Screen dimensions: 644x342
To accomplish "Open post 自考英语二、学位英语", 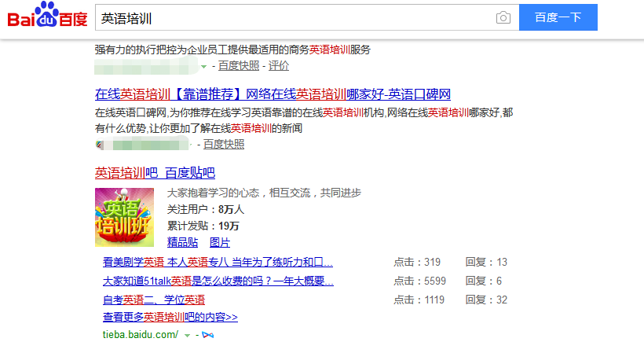I will click(x=154, y=300).
